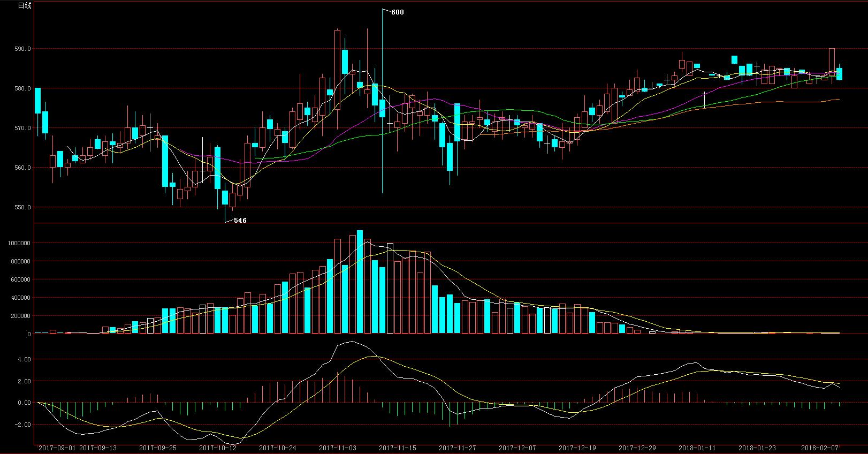Click the 2018-01-23 date label
Screen dimensions: 868x454
point(757,448)
